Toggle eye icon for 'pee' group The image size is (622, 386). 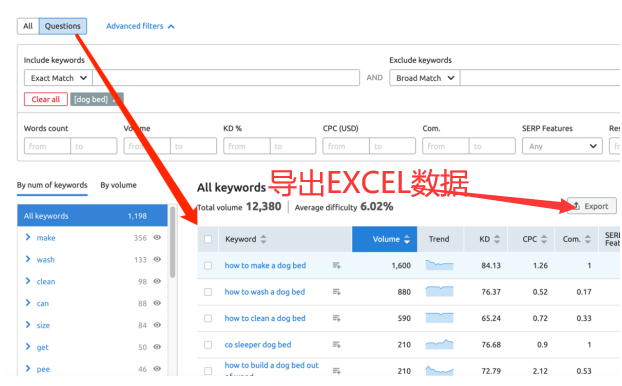157,369
